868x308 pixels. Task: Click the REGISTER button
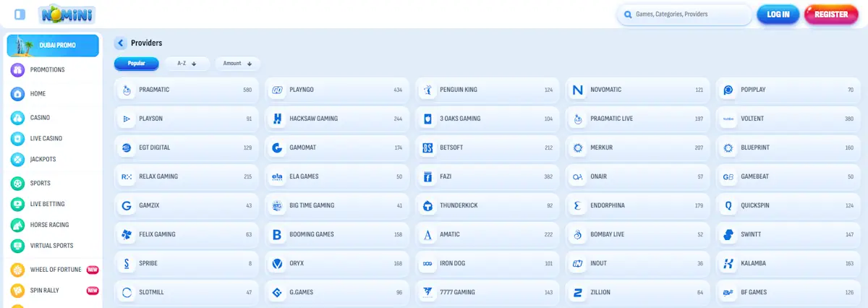(x=831, y=14)
